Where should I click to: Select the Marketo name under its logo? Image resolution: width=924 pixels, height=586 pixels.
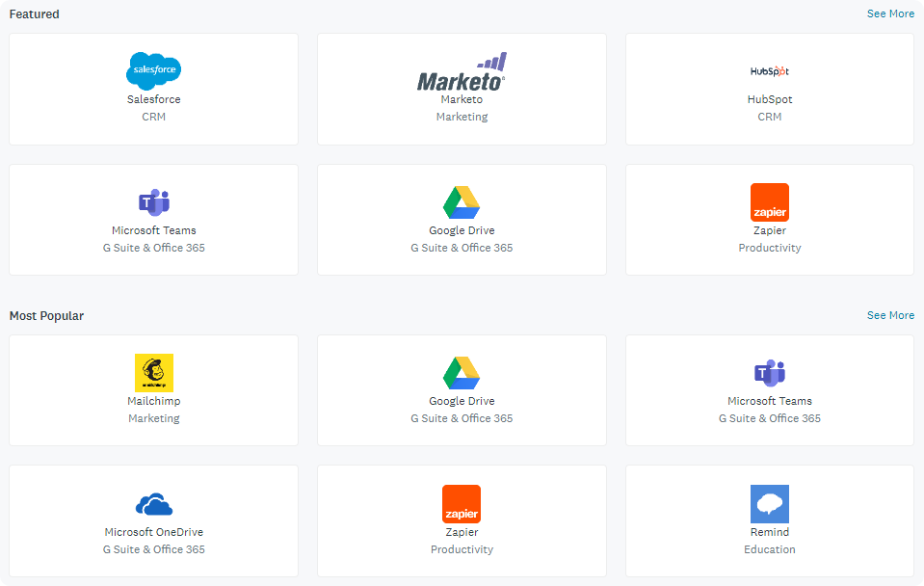coord(462,99)
